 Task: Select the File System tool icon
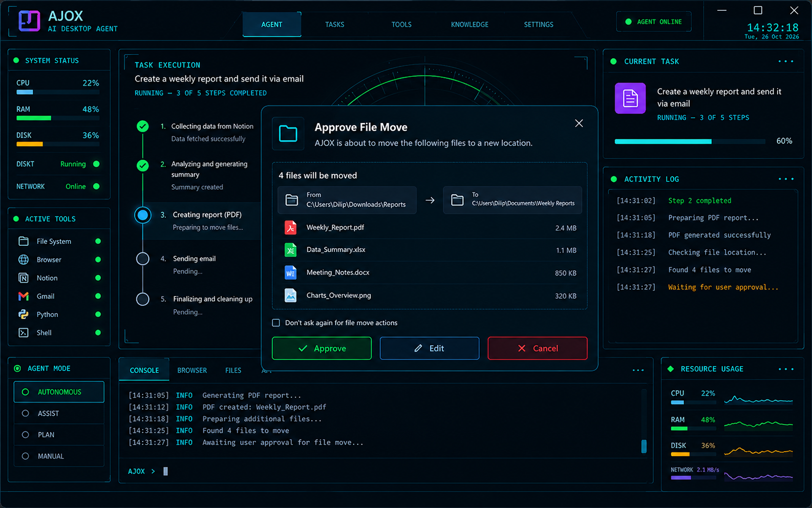(x=24, y=241)
